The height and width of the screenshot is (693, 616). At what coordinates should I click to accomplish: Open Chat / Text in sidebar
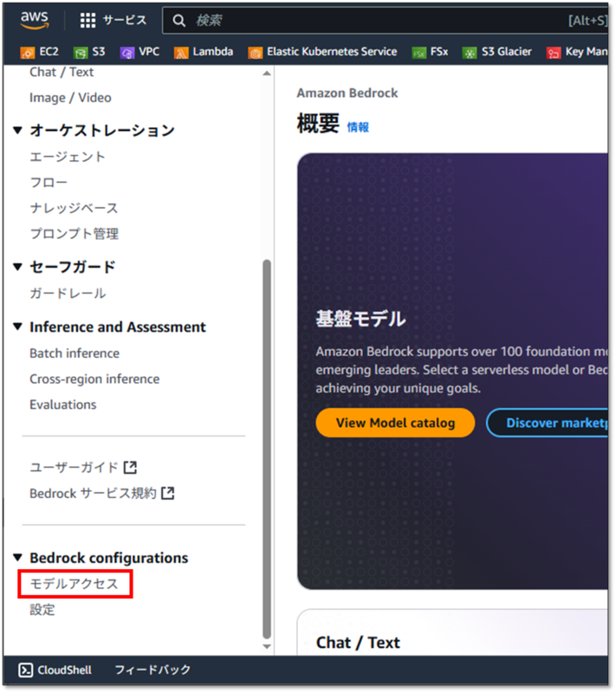(62, 72)
